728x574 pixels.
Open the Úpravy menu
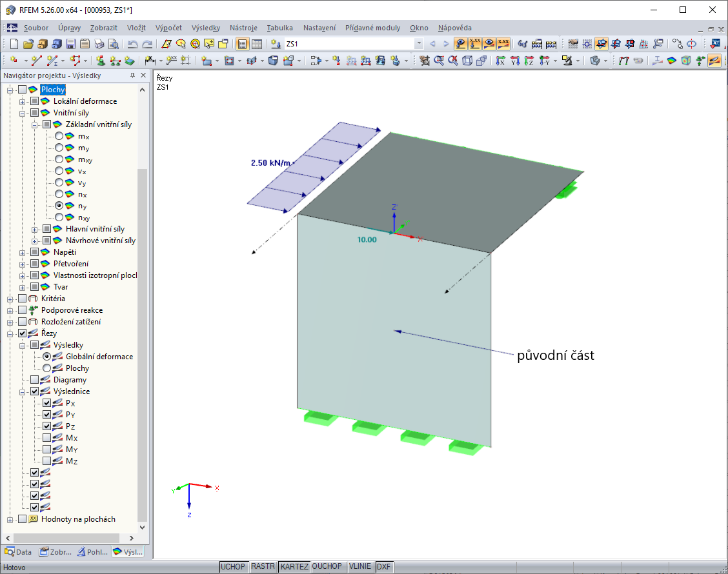click(69, 28)
